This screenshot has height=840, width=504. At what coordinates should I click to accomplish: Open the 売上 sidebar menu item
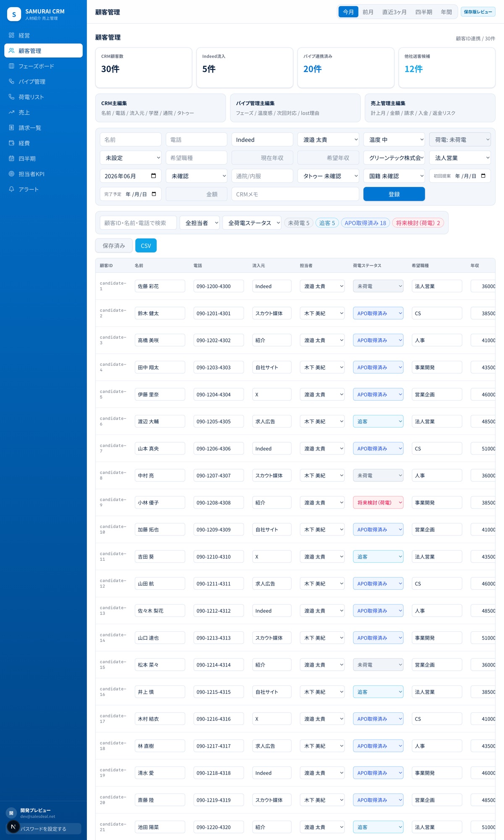tap(43, 112)
